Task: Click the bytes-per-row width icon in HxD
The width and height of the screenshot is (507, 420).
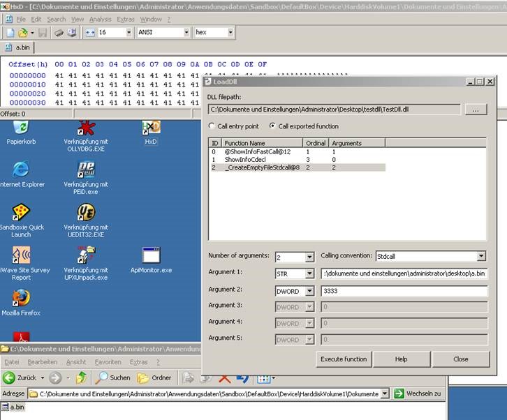Action: (90, 32)
